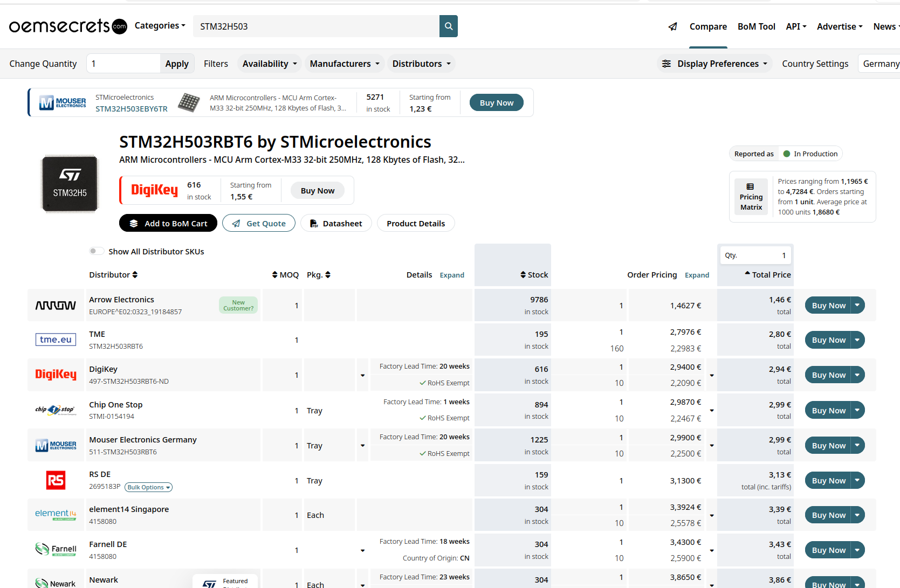Open the Categories menu

160,26
